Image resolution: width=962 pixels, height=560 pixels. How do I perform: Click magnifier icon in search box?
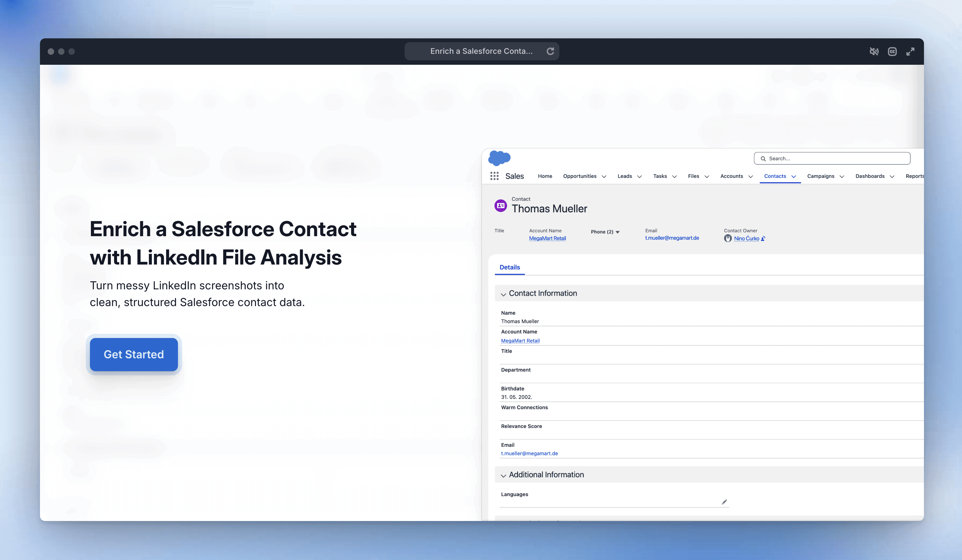point(763,159)
